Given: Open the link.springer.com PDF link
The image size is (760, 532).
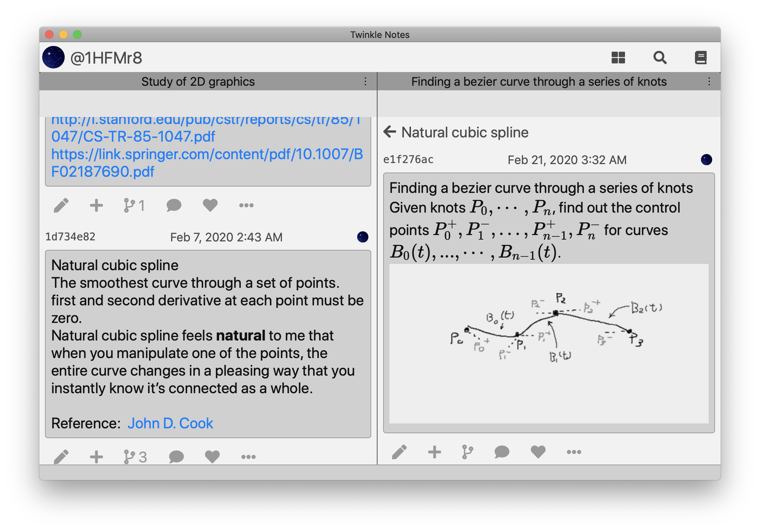Looking at the screenshot, I should [207, 163].
